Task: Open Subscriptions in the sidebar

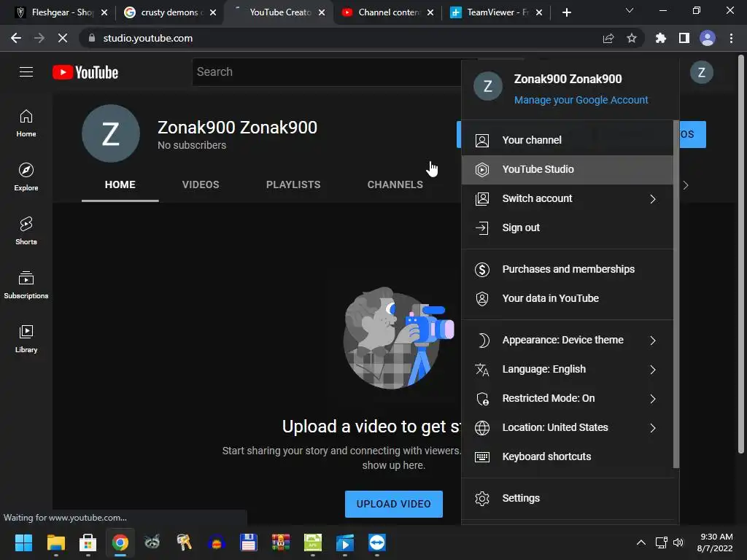Action: click(x=26, y=285)
